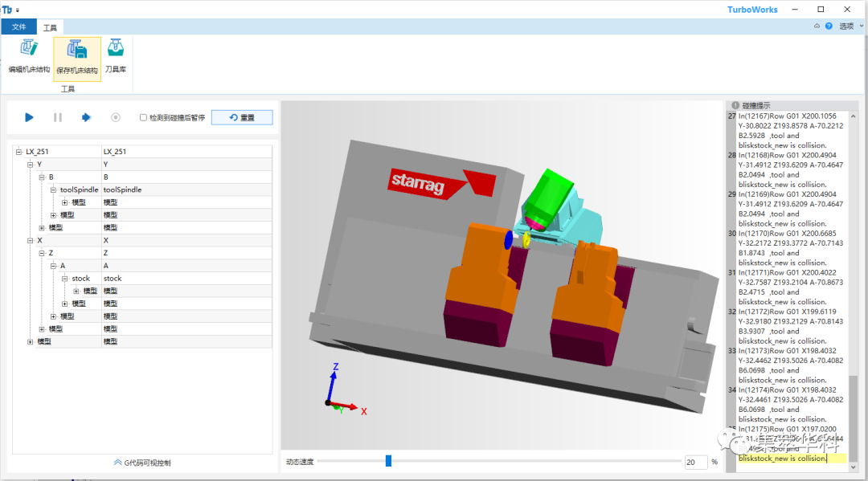Click the stop simulation icon

pyautogui.click(x=116, y=117)
